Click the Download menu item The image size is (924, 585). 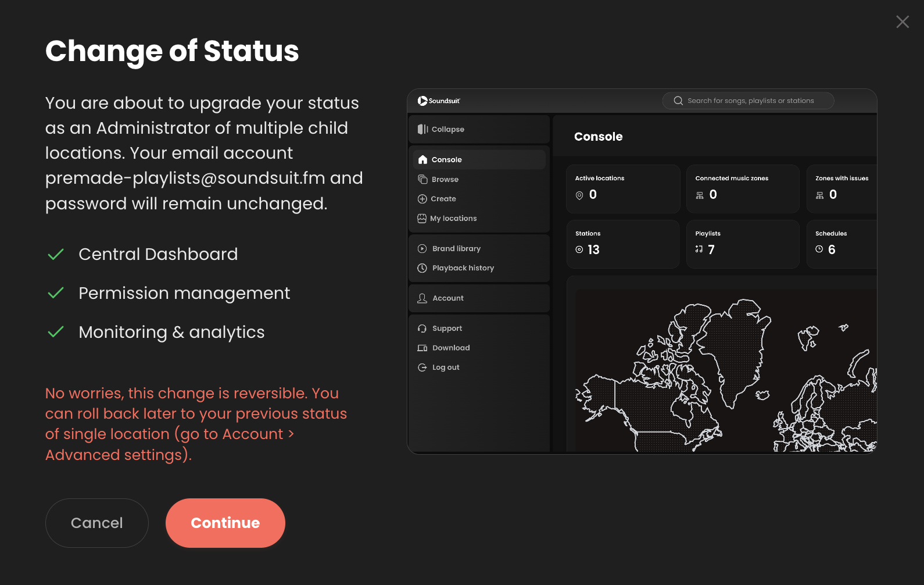pyautogui.click(x=450, y=348)
